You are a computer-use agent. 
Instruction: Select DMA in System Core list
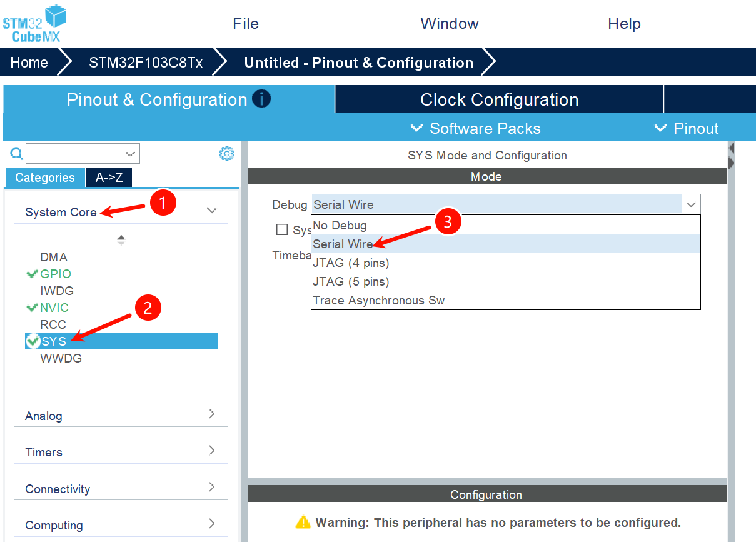[54, 257]
